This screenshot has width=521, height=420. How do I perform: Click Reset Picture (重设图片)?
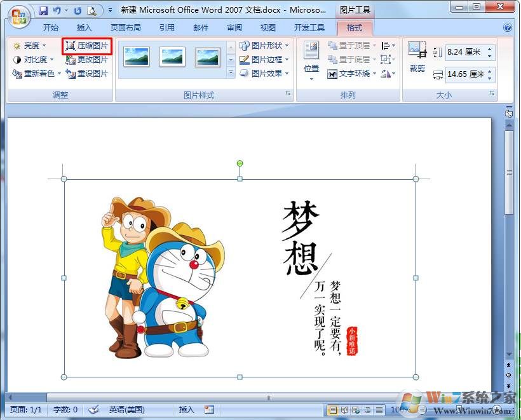coord(87,74)
